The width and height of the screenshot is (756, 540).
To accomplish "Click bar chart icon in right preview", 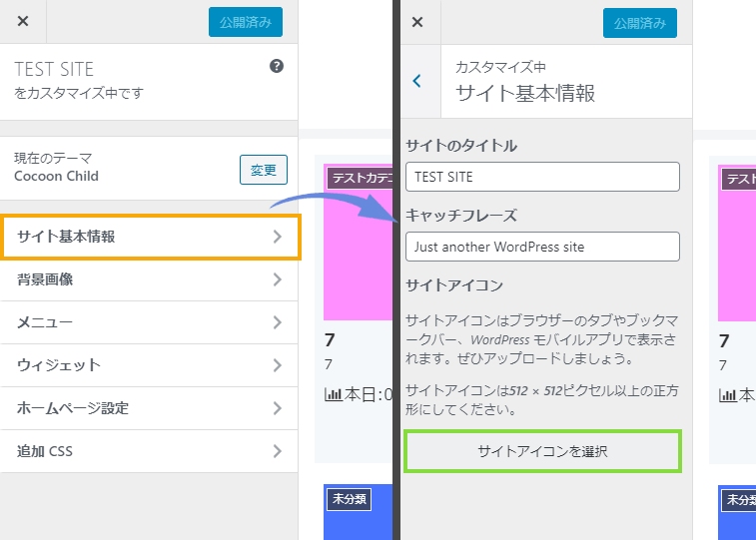I will pyautogui.click(x=728, y=395).
